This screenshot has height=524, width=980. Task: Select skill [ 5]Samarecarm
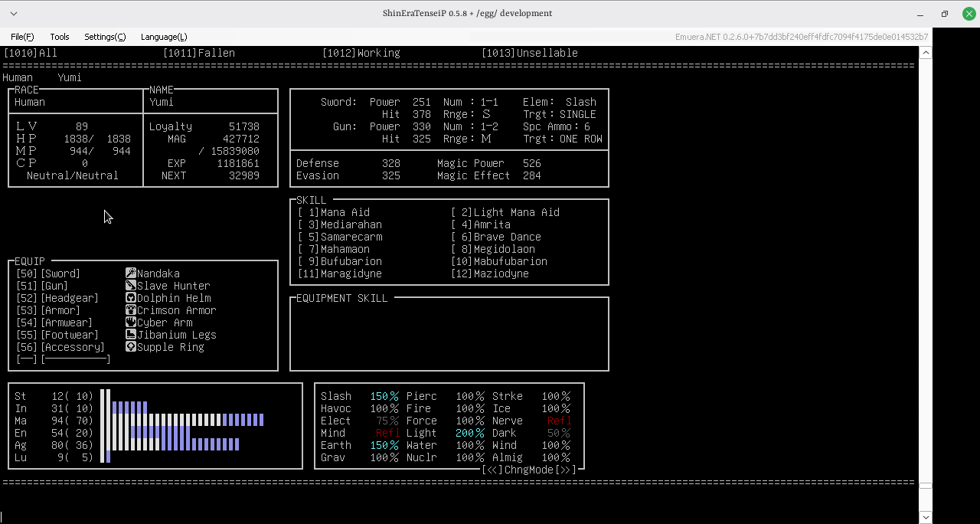tap(340, 237)
